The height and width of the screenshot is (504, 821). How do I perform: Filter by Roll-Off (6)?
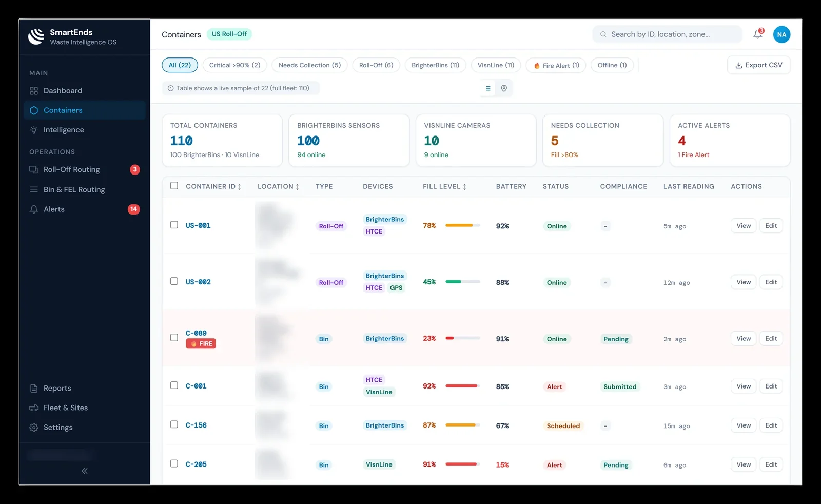(x=376, y=65)
